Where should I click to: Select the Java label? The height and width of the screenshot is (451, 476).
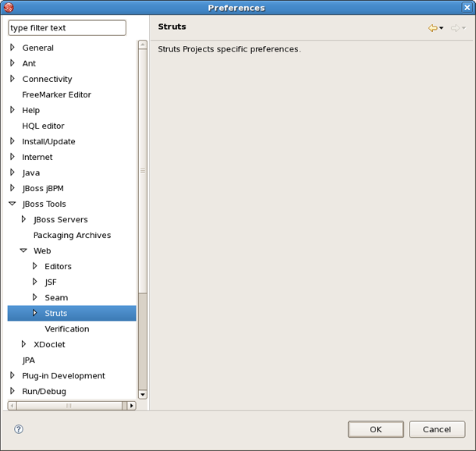point(31,173)
